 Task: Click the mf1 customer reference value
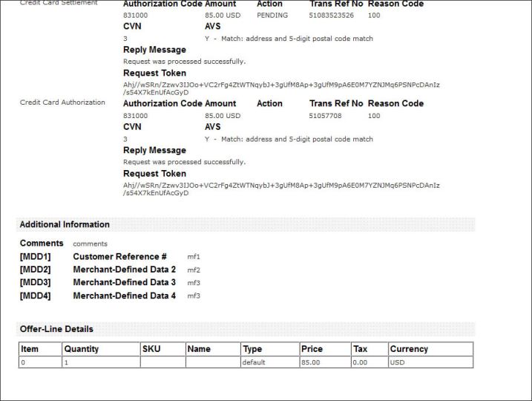coord(194,257)
